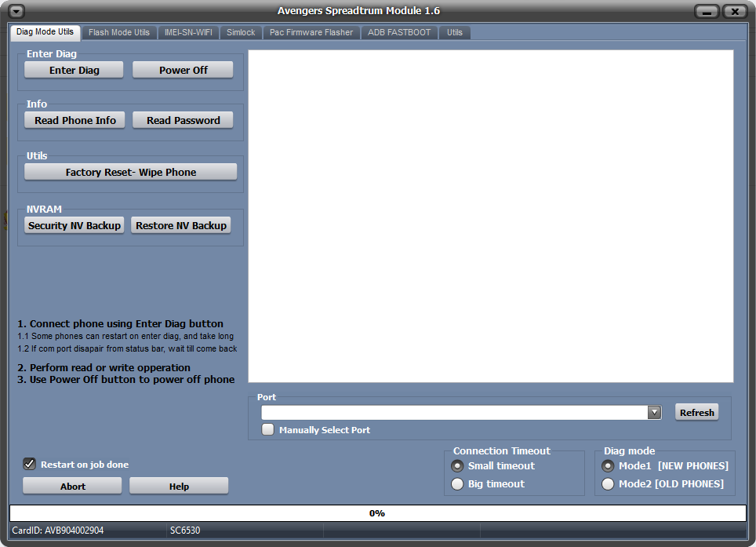This screenshot has height=547, width=756.
Task: Open the Simlock tab
Action: [x=241, y=32]
